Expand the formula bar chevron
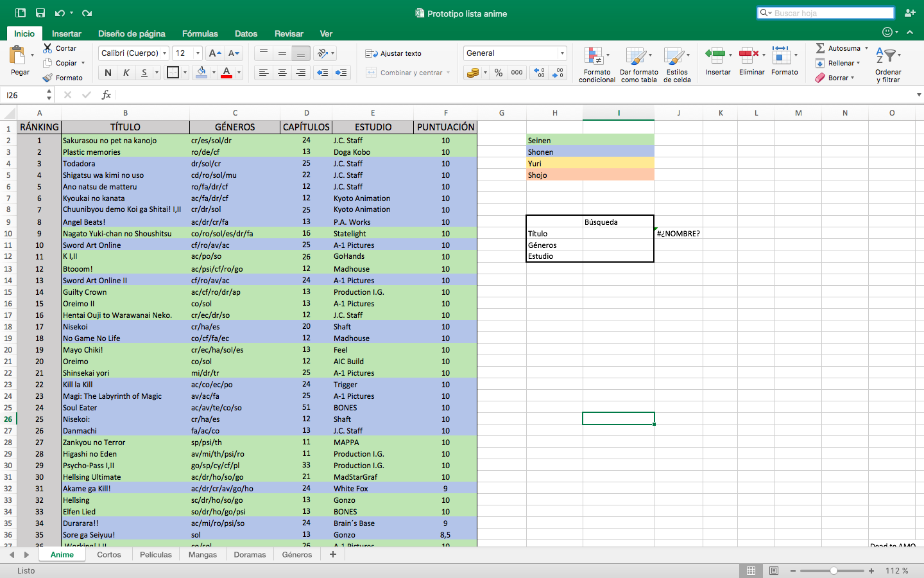The image size is (924, 578). [x=919, y=95]
